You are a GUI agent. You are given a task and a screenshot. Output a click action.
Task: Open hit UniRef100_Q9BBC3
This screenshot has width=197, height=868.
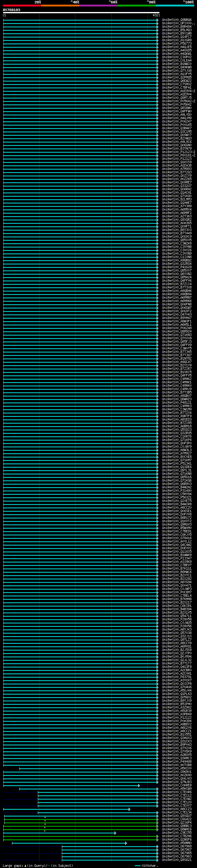pos(177,826)
